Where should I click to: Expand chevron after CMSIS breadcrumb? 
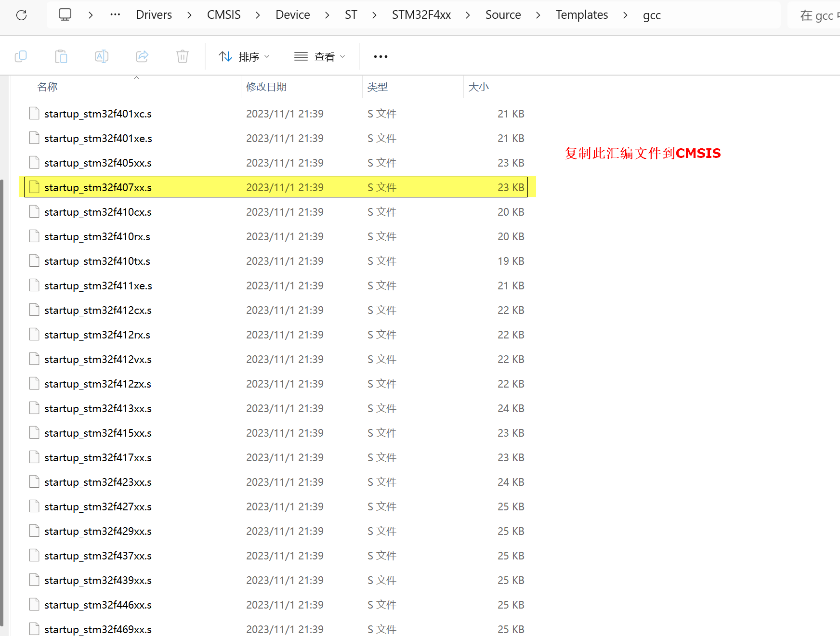pos(258,15)
